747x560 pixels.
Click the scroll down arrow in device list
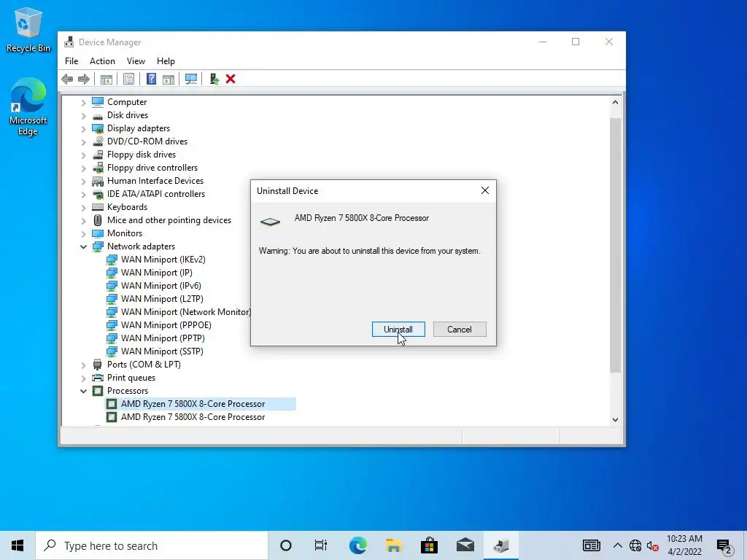615,419
